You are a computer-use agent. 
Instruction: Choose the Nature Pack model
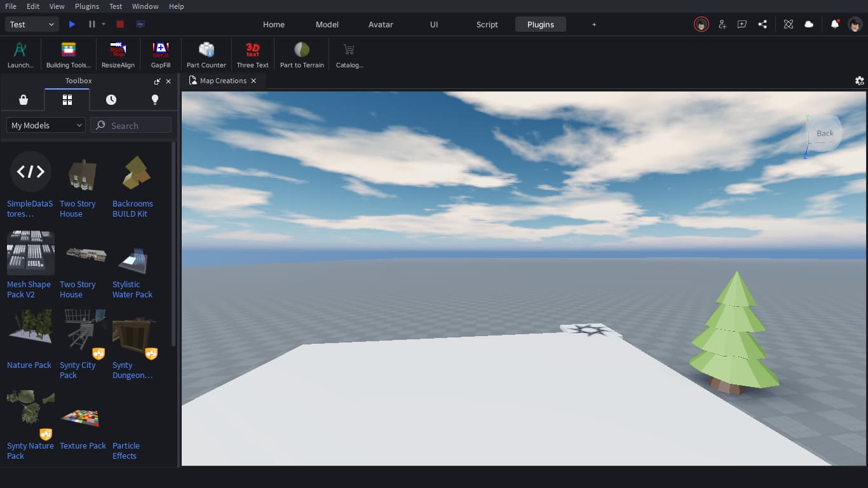pyautogui.click(x=29, y=341)
